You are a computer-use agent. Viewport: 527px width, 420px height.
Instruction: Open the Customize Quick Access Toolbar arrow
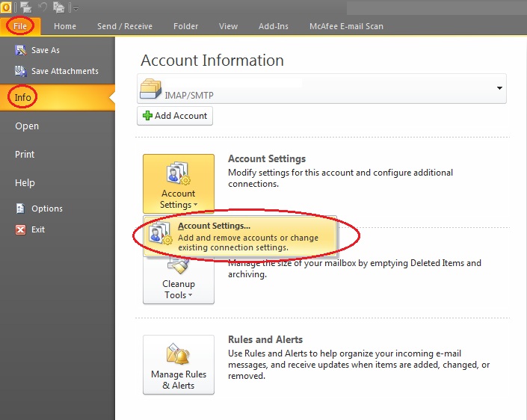tap(75, 8)
